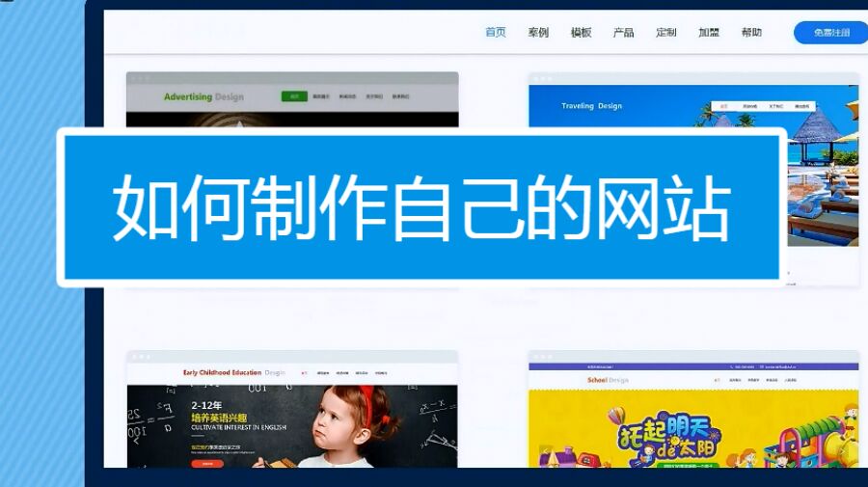Click the School Design logo
Viewport: 868px width, 487px height.
(x=608, y=380)
